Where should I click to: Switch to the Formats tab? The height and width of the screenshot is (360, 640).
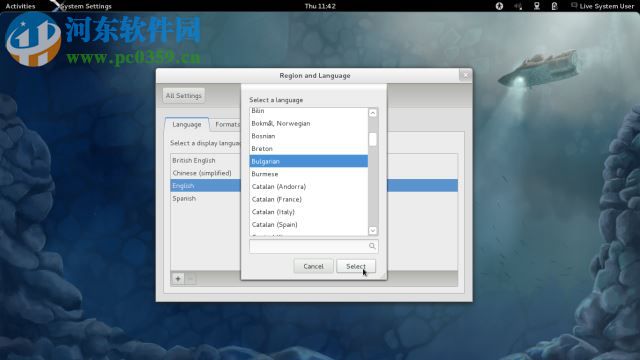pyautogui.click(x=227, y=124)
